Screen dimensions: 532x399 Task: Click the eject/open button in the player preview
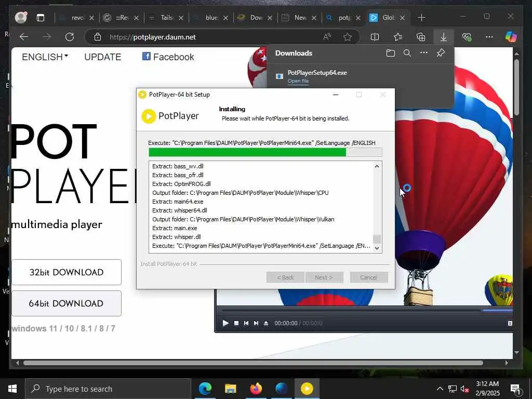(266, 323)
